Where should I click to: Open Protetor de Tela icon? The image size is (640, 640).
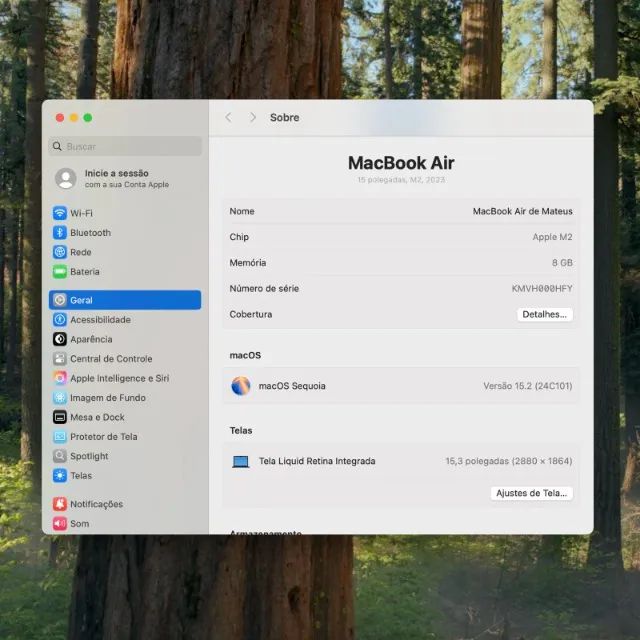pos(60,437)
